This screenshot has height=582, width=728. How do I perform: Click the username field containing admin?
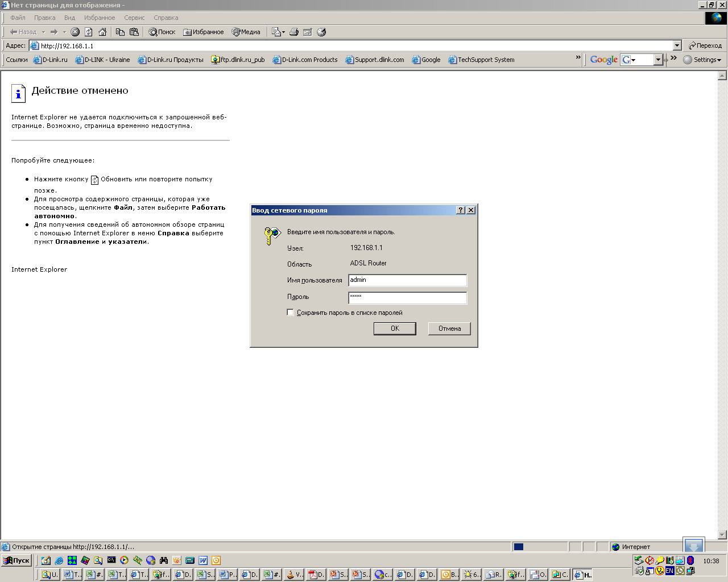pyautogui.click(x=407, y=280)
